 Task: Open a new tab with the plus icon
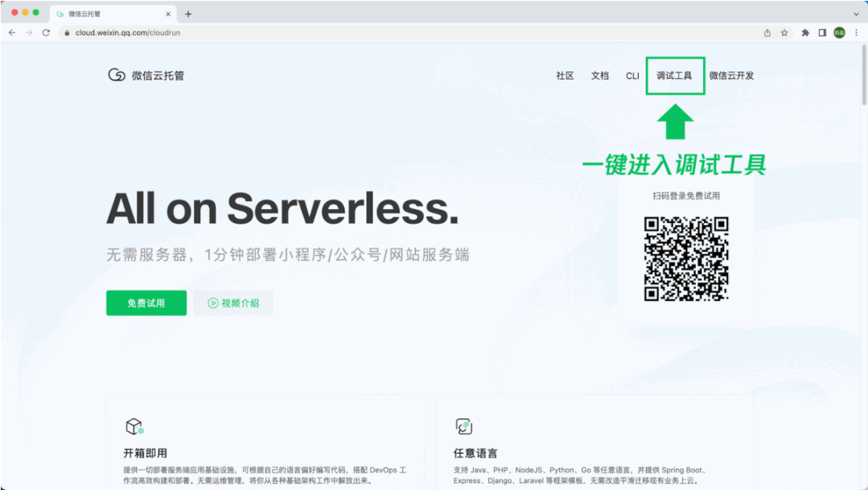coord(188,14)
